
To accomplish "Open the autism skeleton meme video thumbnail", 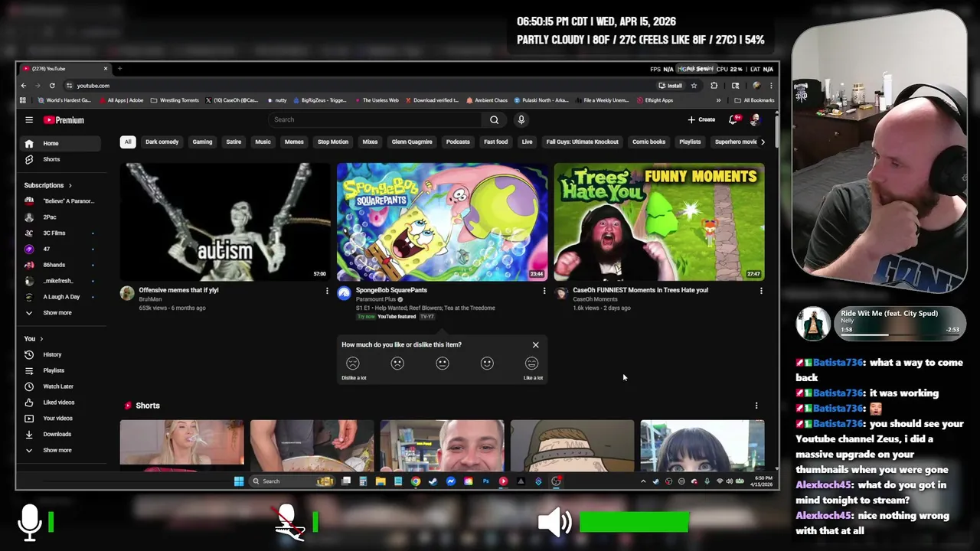I will pos(226,221).
